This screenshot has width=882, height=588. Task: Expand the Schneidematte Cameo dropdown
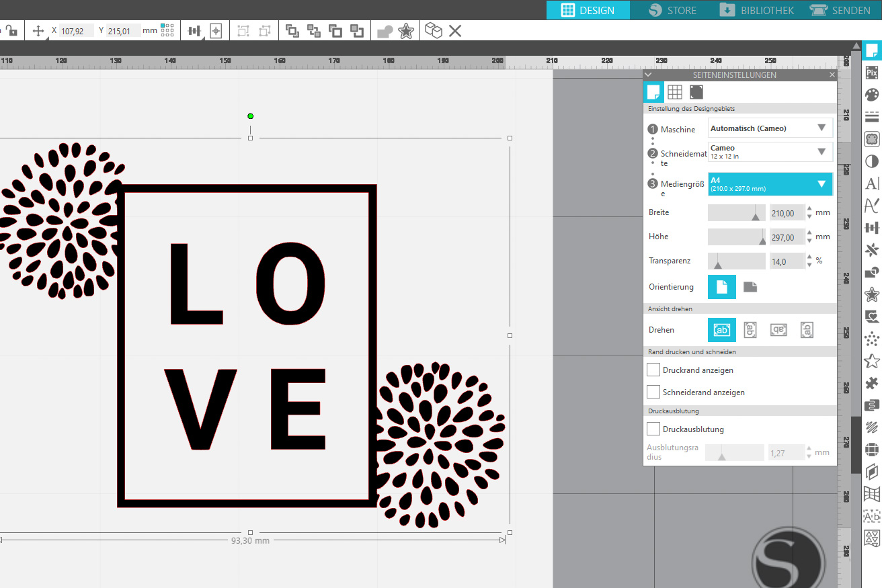[770, 152]
